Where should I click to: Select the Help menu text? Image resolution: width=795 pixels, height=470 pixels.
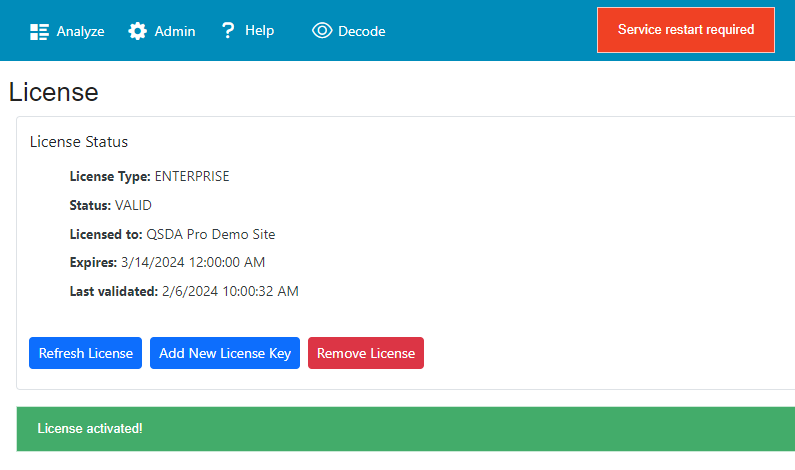coord(259,31)
